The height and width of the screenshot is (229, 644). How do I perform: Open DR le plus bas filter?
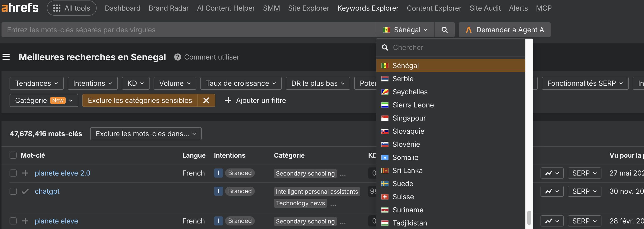318,83
